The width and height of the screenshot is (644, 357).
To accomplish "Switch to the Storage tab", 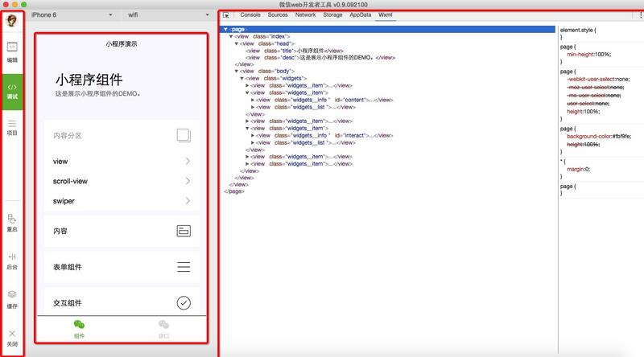I will (x=332, y=14).
